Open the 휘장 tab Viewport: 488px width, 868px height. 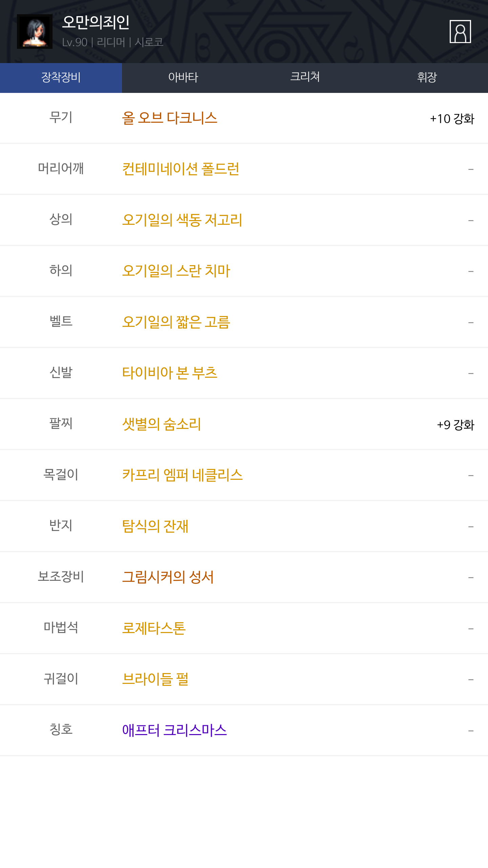point(427,78)
